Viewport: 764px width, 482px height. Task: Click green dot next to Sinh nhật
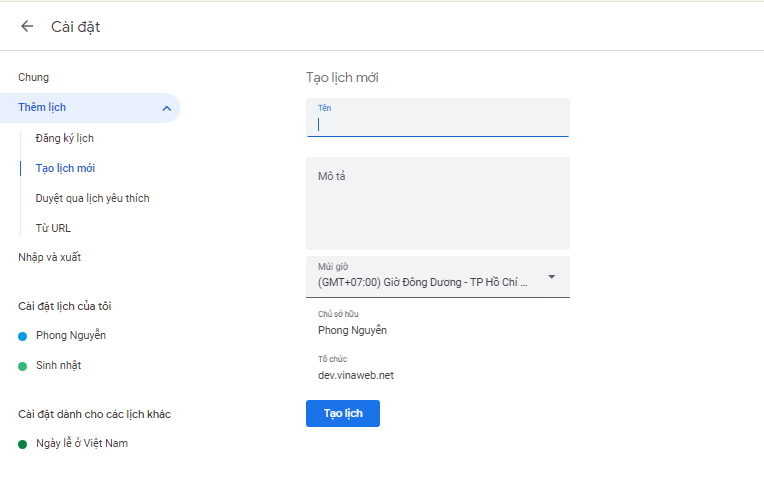[23, 366]
